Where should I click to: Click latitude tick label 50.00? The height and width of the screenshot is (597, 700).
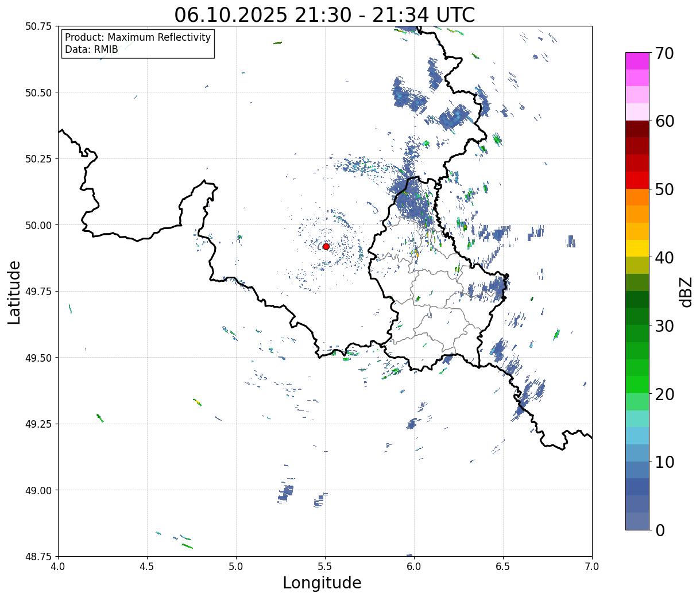tap(38, 225)
